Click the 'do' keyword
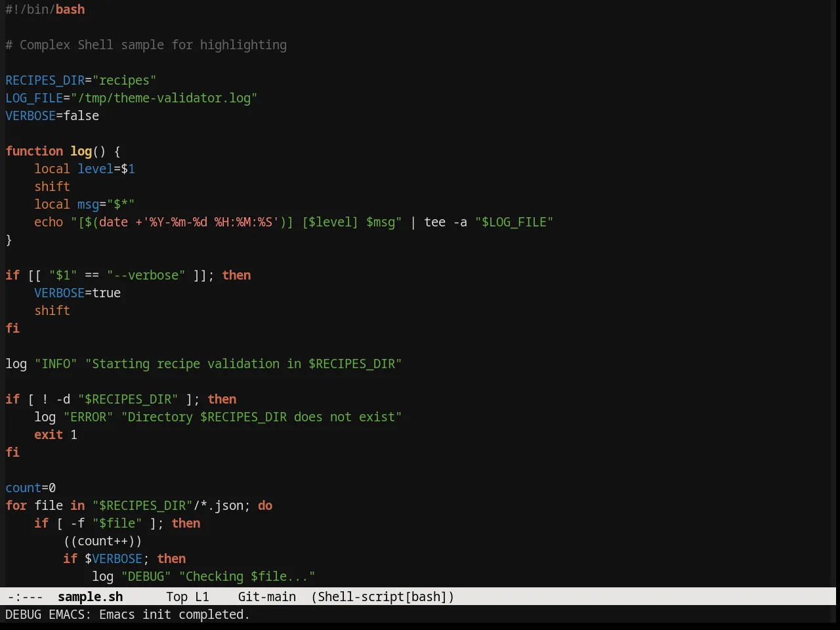The image size is (840, 630). click(x=265, y=505)
